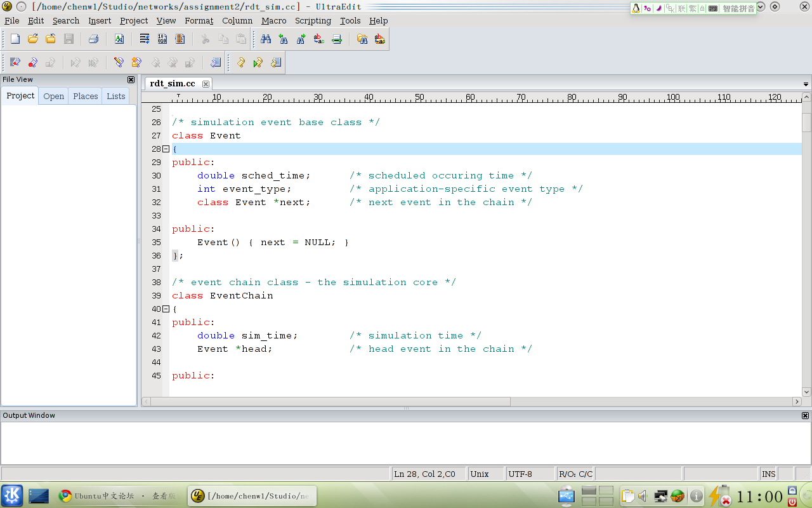Click the battery power status icon
This screenshot has height=508, width=812.
coord(720,496)
